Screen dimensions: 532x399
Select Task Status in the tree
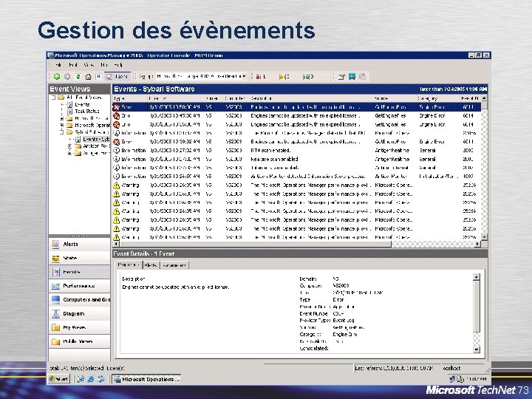coord(87,112)
